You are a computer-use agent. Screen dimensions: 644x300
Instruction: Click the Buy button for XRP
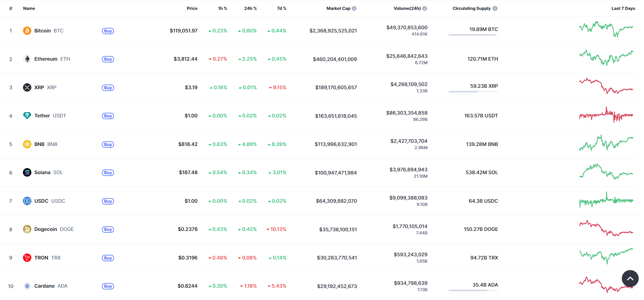click(108, 88)
